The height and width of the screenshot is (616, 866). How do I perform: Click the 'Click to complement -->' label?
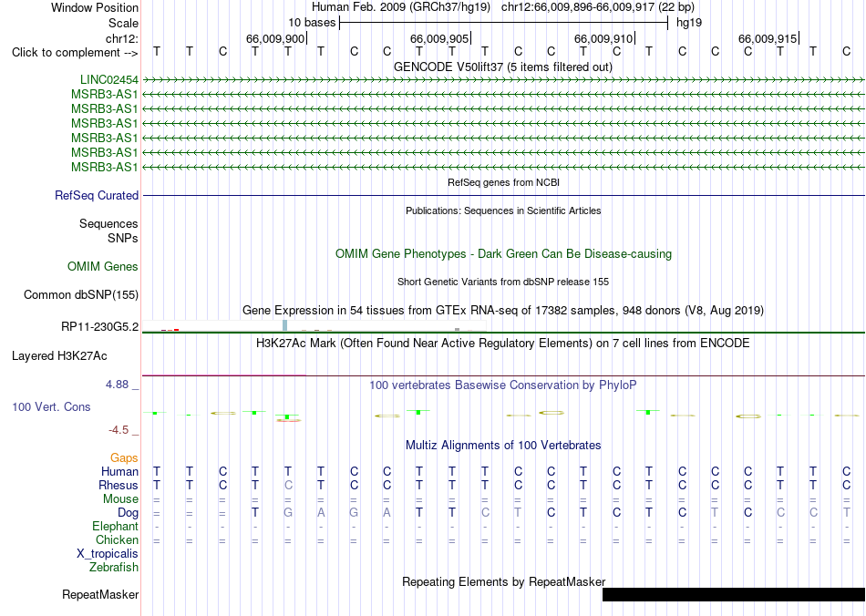pos(75,53)
